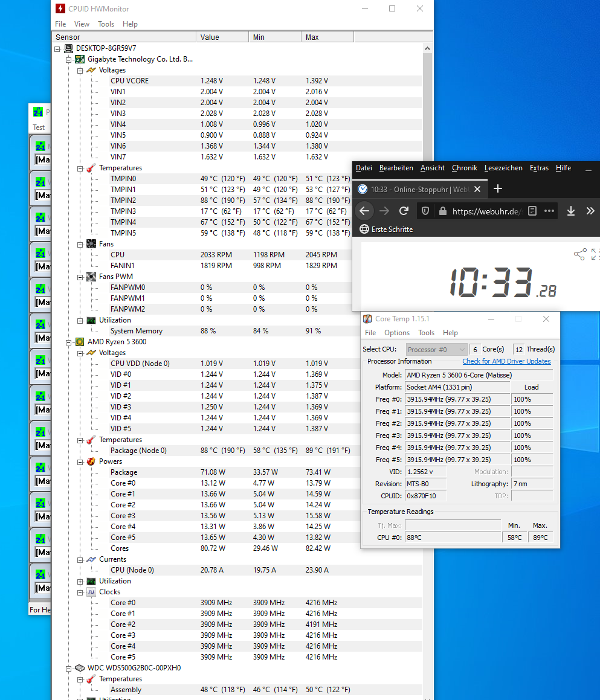Screen dimensions: 600x700
Task: Open Core Temp Tools menu
Action: tap(426, 333)
